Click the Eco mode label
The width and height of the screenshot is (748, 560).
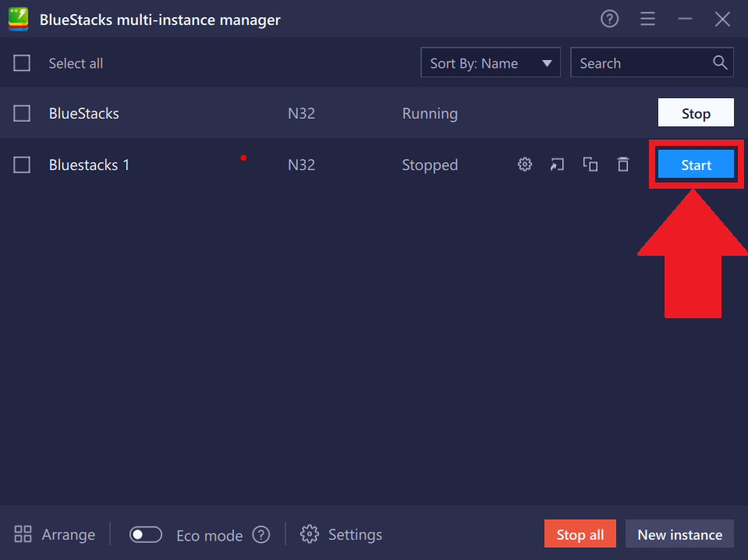tap(209, 536)
